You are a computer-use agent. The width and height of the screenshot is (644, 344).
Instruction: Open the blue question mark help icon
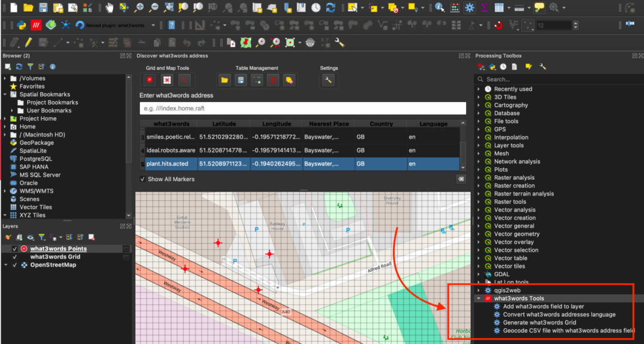172,25
